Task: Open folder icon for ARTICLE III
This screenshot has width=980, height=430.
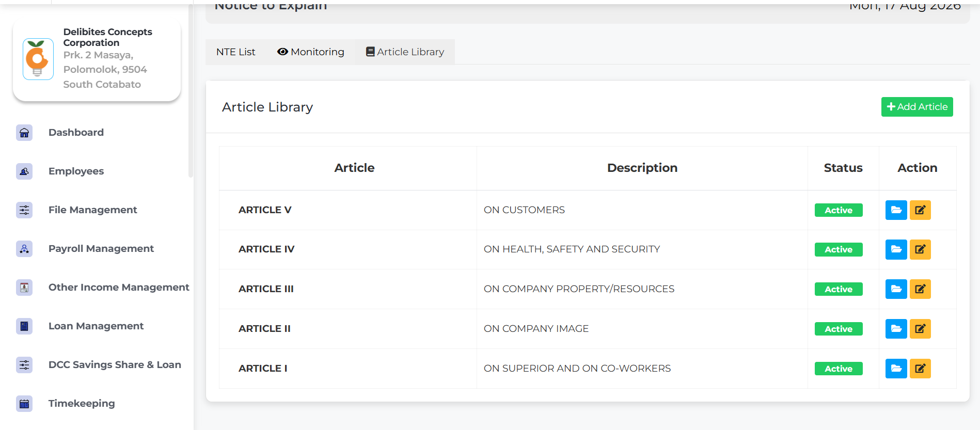Action: pyautogui.click(x=896, y=289)
